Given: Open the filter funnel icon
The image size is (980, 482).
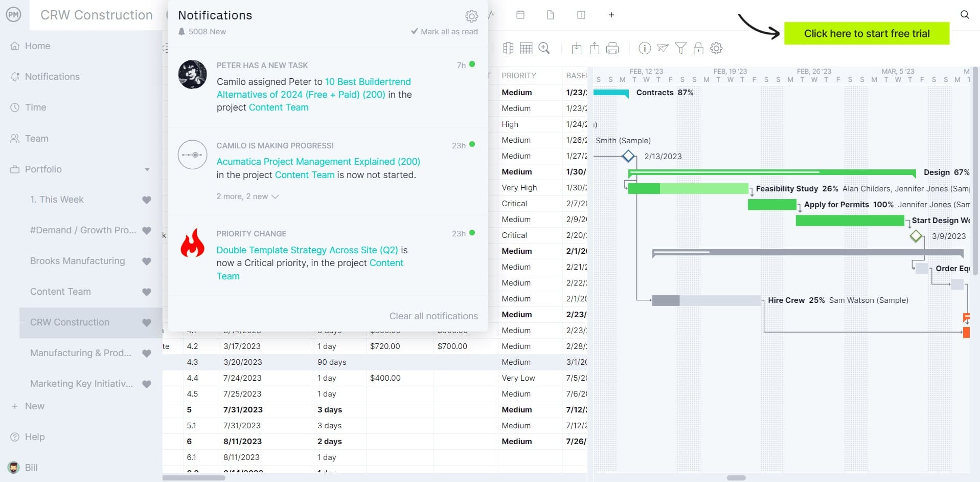Looking at the screenshot, I should point(680,48).
